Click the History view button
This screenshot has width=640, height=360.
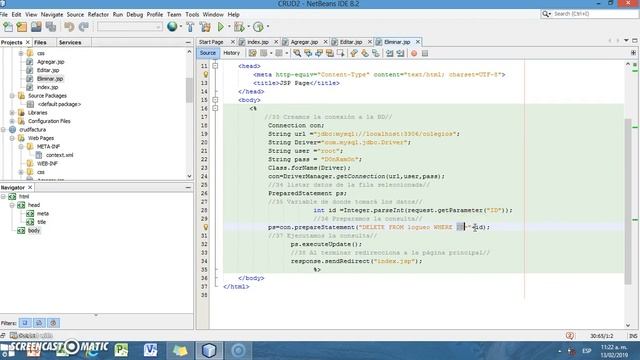231,53
